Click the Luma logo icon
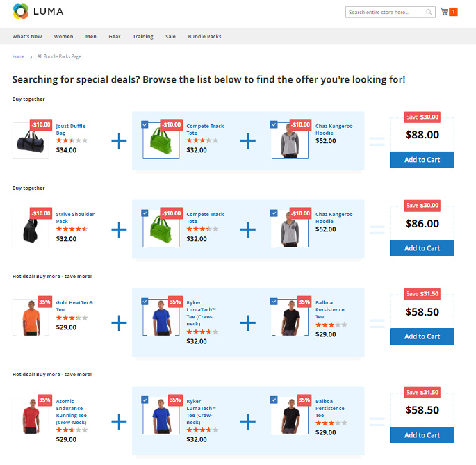This screenshot has height=465, width=476. click(x=22, y=12)
